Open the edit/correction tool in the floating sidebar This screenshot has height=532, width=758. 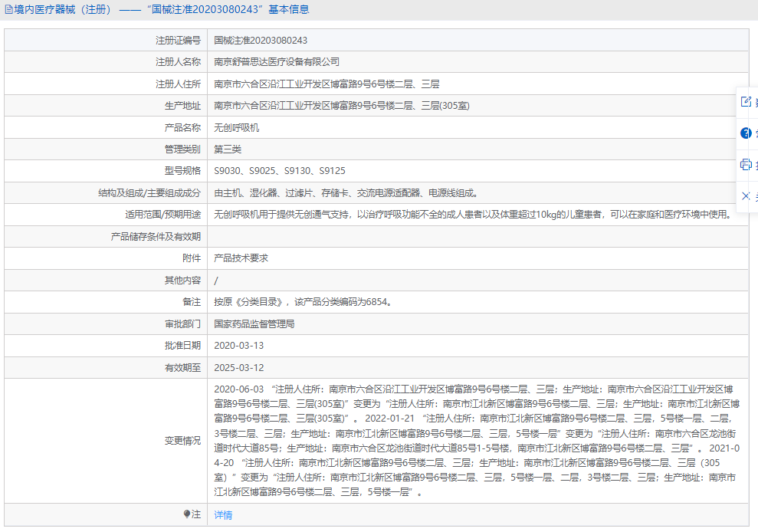746,100
